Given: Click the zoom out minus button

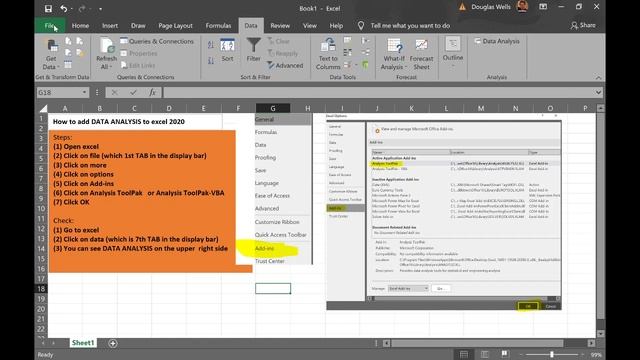Looking at the screenshot, I should (x=521, y=355).
